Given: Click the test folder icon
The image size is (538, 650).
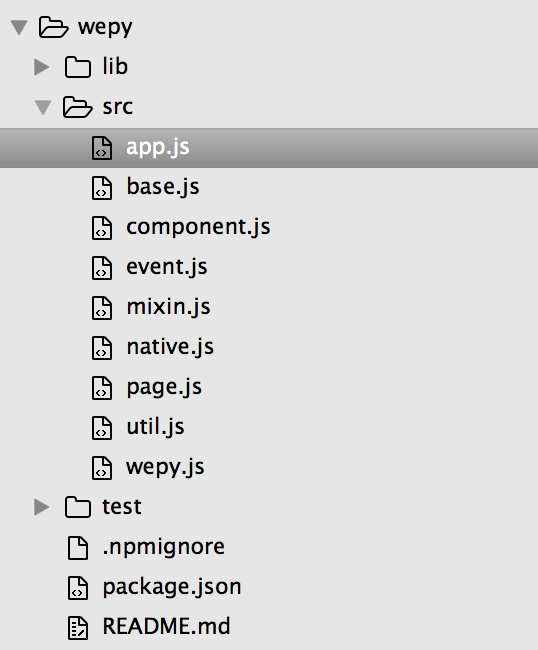Looking at the screenshot, I should click(x=78, y=507).
